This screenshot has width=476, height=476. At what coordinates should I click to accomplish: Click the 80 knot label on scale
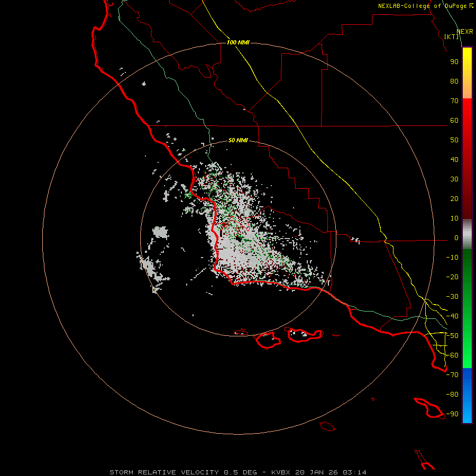454,81
